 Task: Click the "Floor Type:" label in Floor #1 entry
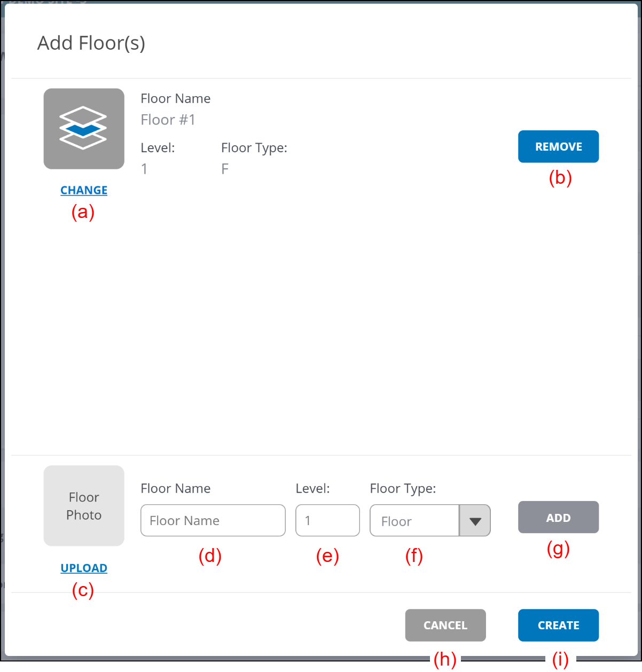254,148
